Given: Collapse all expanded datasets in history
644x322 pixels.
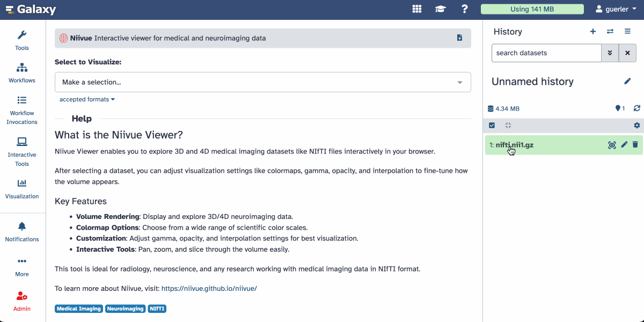Looking at the screenshot, I should [x=508, y=126].
